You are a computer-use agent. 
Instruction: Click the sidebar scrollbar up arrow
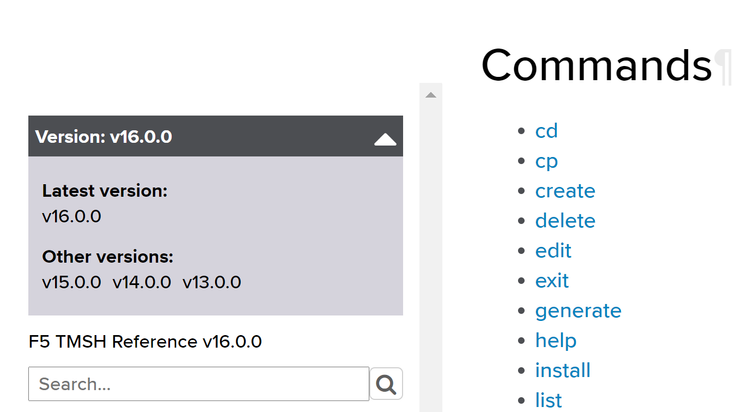[430, 95]
